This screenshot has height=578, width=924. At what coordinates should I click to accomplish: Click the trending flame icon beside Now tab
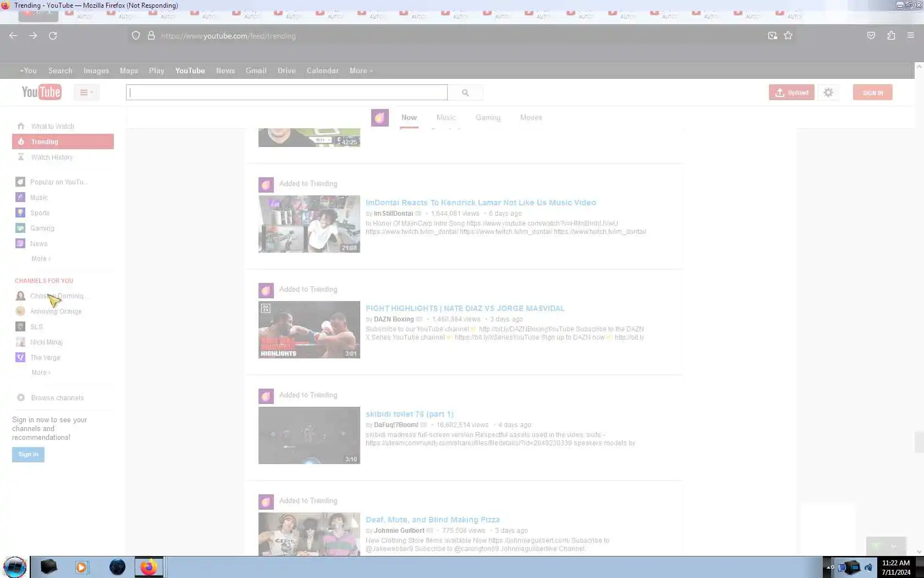tap(380, 118)
